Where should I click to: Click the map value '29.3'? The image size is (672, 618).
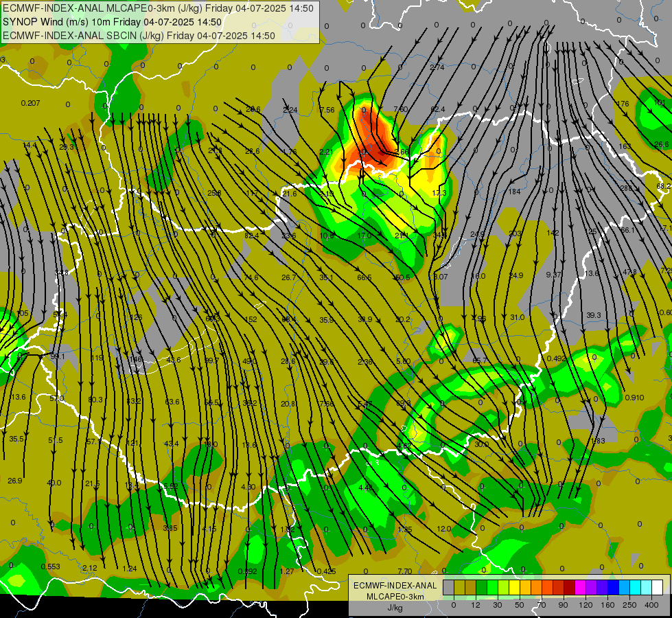[67, 147]
